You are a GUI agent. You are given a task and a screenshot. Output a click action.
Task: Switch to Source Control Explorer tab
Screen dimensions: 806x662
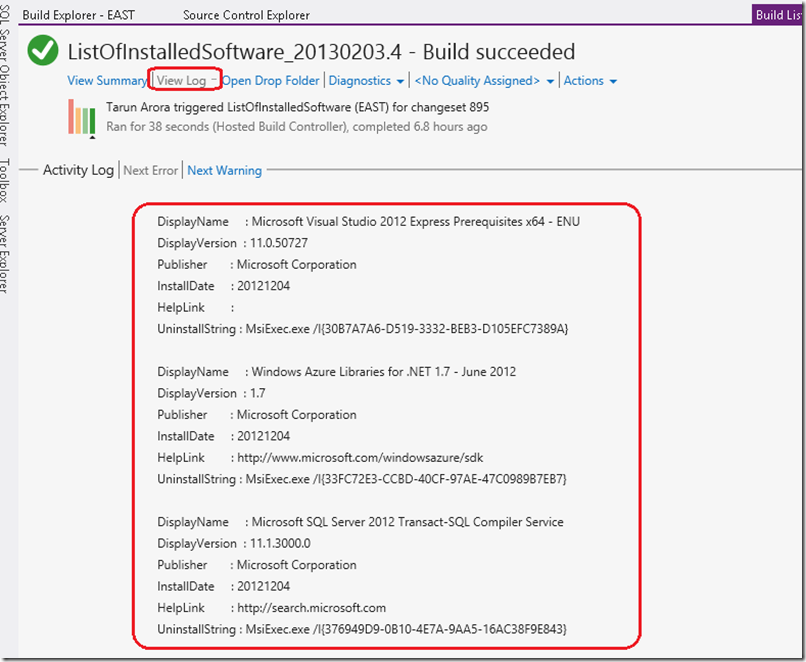[246, 15]
